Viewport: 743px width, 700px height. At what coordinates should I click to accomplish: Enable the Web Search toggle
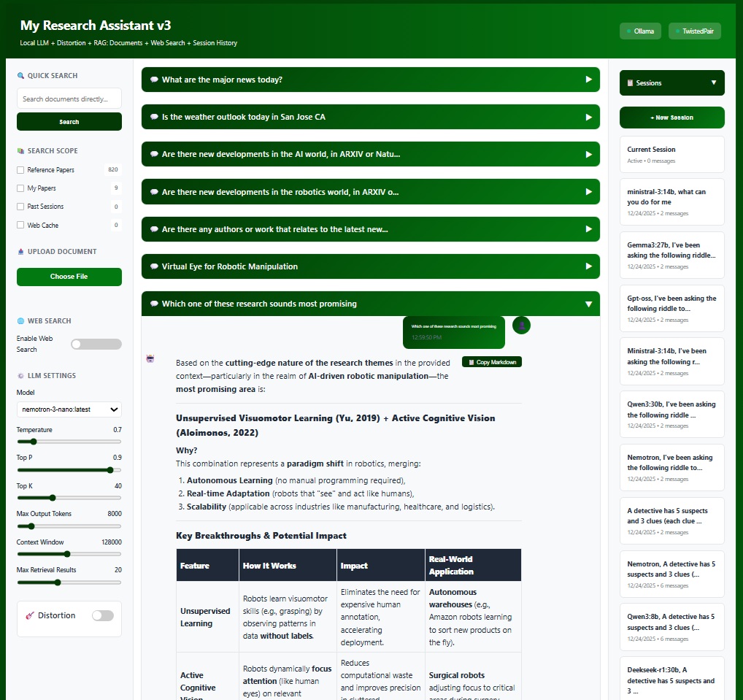pos(96,344)
